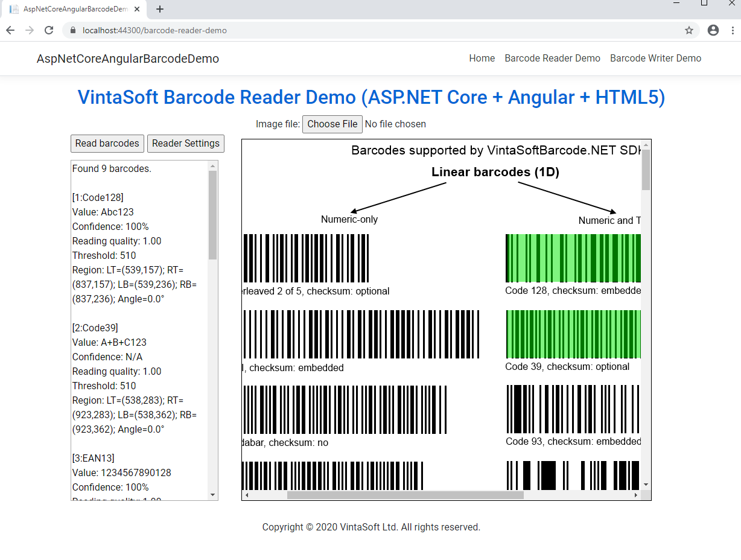
Task: Reload the page with the refresh icon
Action: click(50, 30)
